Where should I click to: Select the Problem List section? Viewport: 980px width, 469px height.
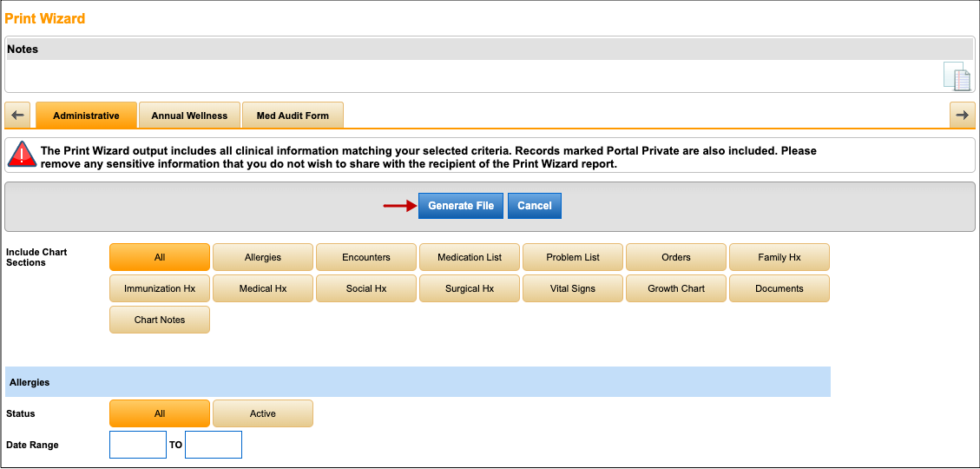pos(573,257)
